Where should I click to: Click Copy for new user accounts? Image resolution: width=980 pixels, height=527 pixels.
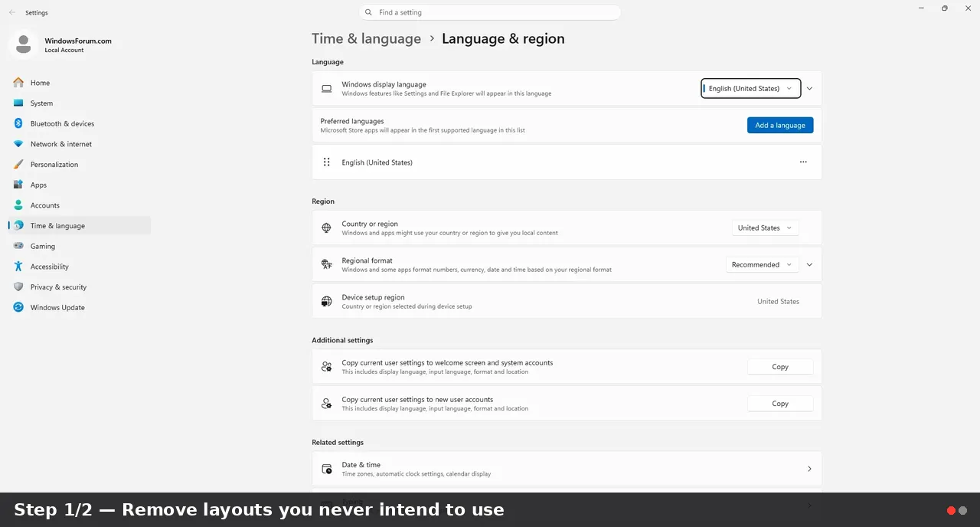[x=780, y=404]
